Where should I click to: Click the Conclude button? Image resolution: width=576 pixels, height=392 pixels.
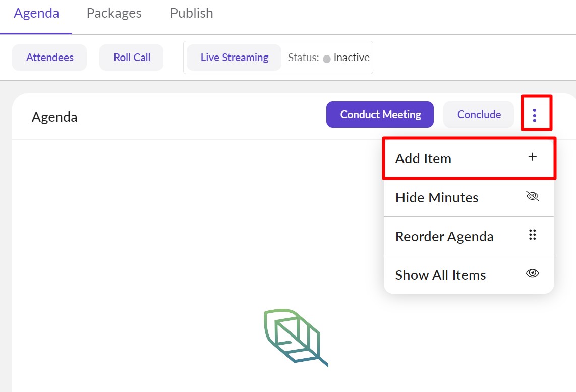[x=479, y=115]
